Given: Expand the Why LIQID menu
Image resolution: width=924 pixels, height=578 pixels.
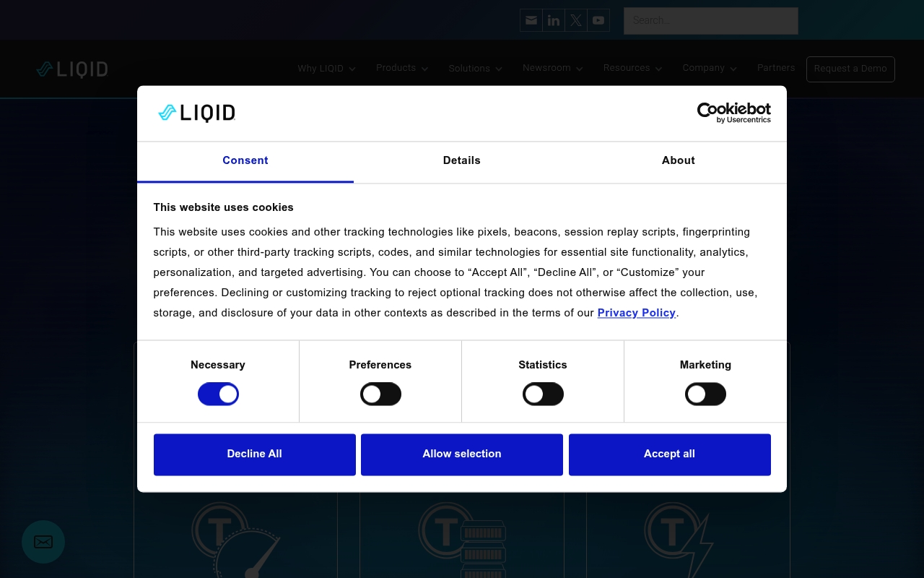Looking at the screenshot, I should [326, 69].
